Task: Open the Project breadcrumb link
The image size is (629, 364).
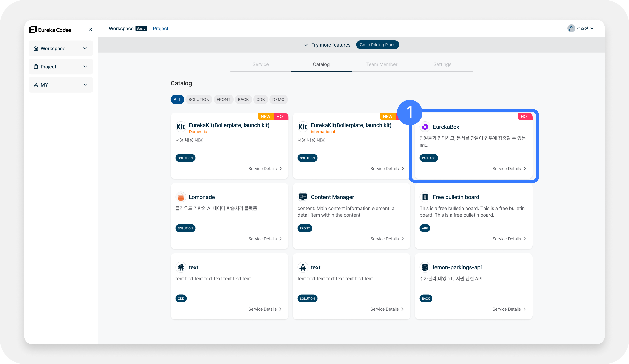Action: click(161, 28)
